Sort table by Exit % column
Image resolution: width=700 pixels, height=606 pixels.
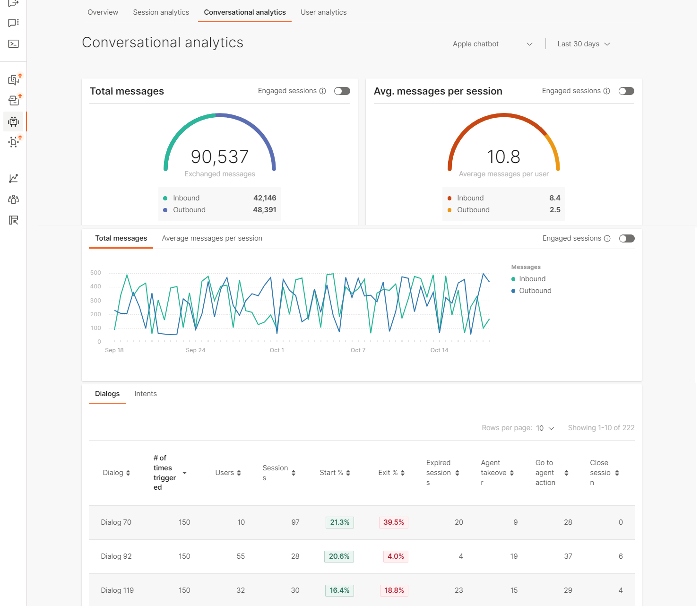(x=391, y=473)
